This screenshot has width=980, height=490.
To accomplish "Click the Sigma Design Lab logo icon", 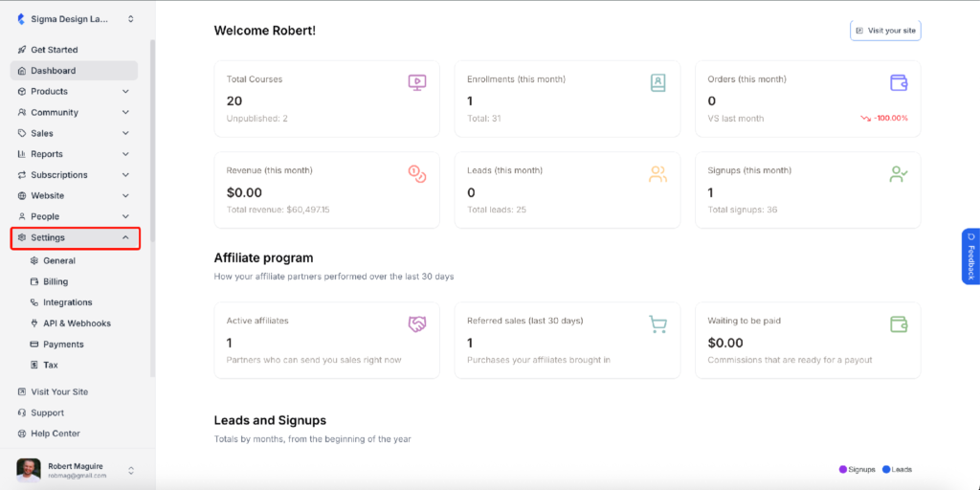I will coord(21,19).
